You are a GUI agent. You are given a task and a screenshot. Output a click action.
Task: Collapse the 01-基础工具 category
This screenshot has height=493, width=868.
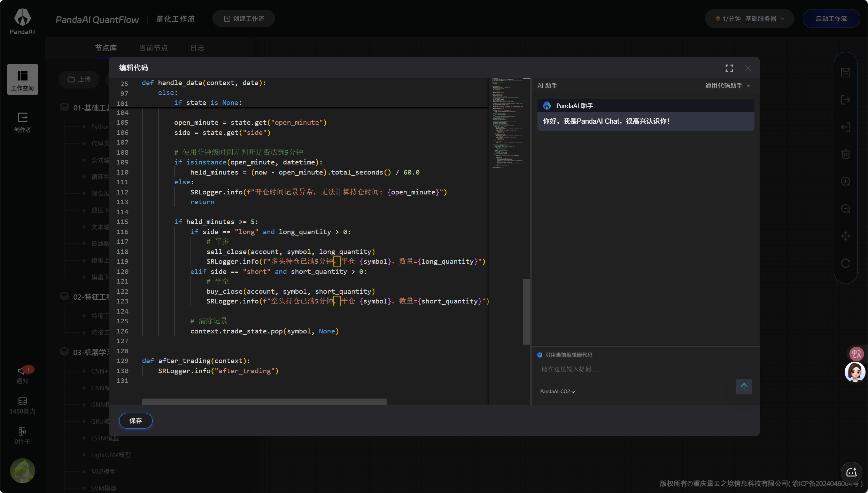(x=91, y=108)
